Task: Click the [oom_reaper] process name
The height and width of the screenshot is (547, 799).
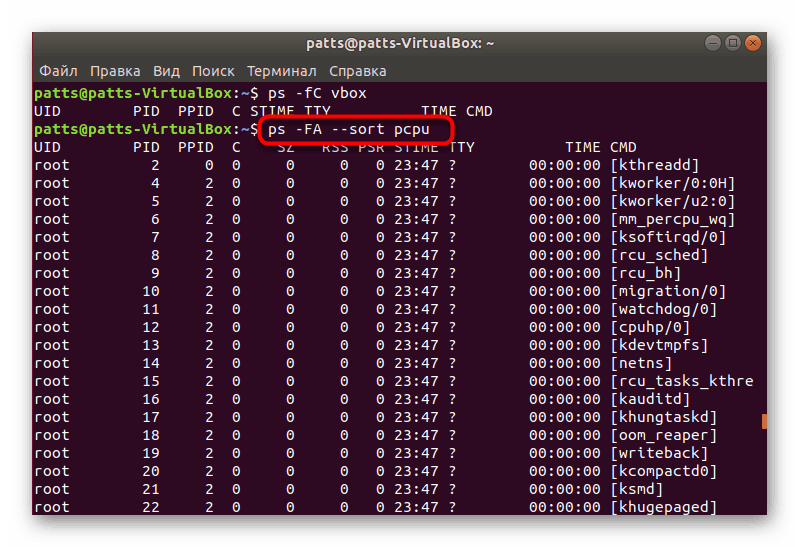Action: coord(663,435)
